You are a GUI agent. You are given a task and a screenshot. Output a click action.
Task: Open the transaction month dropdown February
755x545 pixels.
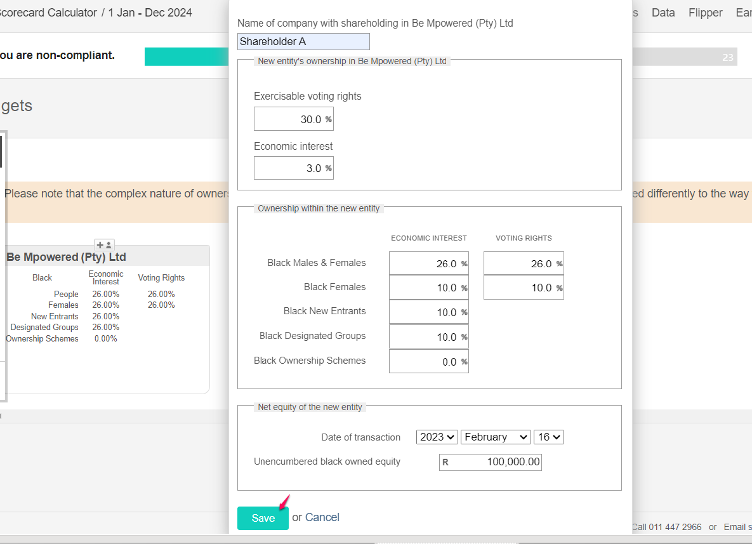495,437
